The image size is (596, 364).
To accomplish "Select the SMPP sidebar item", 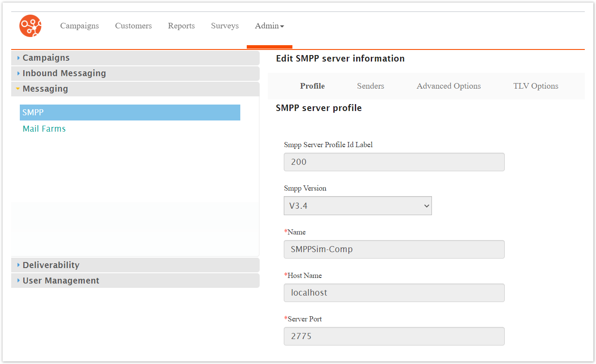I will tap(130, 112).
